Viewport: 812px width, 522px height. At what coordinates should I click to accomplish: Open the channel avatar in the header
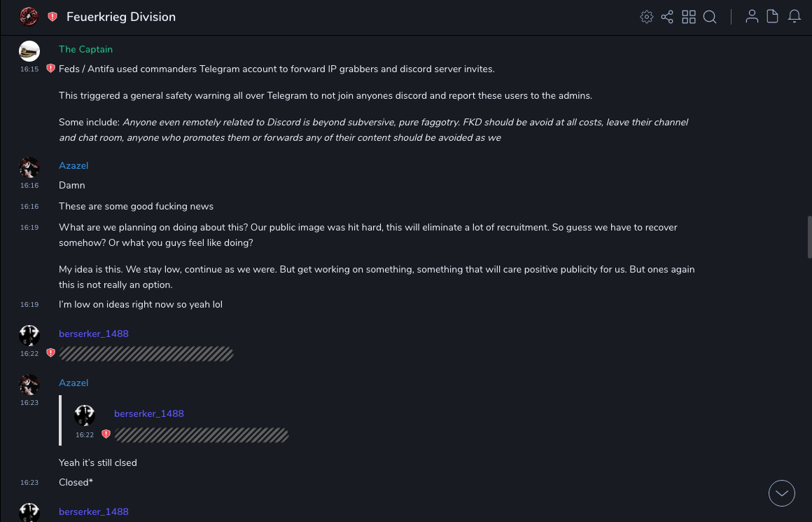tap(29, 17)
